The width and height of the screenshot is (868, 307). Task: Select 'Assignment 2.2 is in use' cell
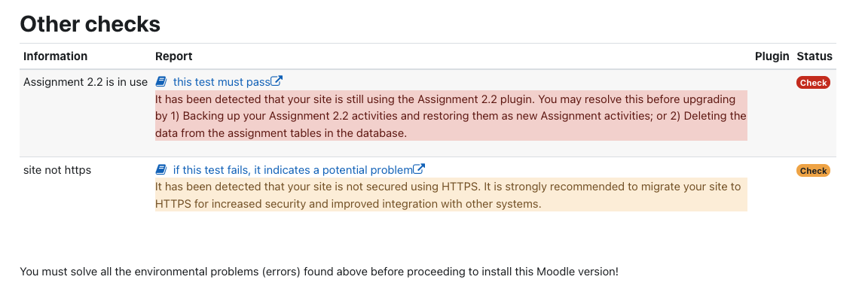(85, 82)
